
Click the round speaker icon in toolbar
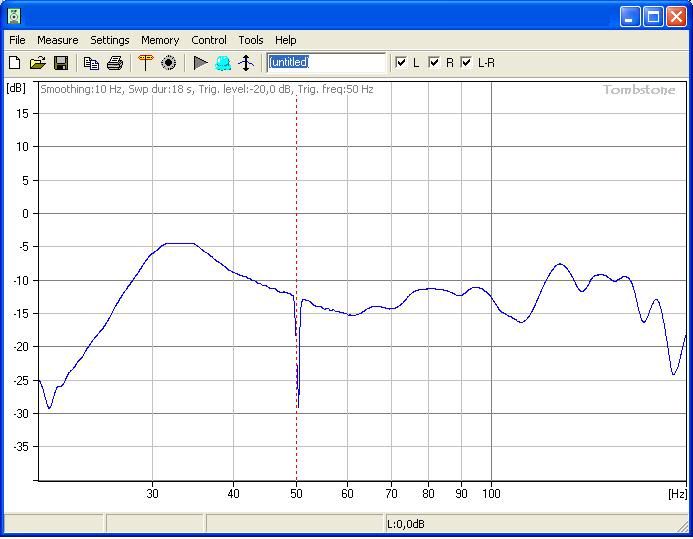pos(169,63)
